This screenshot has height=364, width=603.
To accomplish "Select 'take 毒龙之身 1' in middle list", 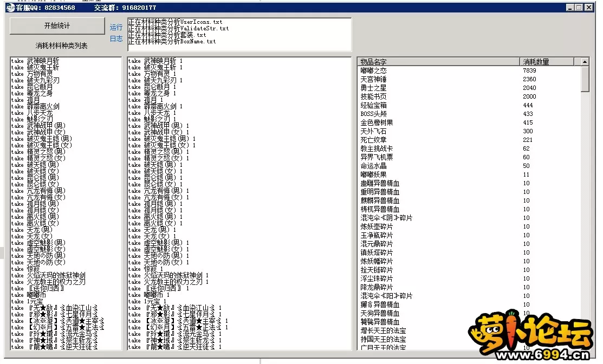I will point(152,93).
